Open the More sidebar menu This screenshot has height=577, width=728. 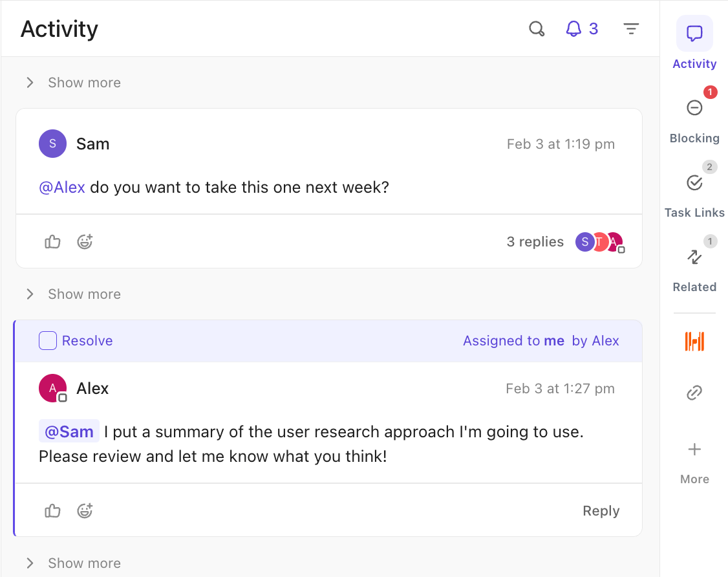pos(694,459)
